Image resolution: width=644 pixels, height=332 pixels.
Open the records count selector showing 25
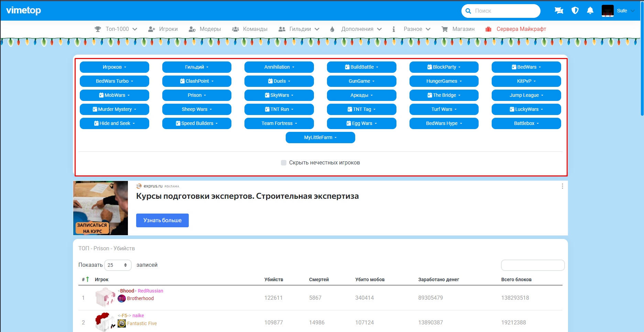pos(118,265)
